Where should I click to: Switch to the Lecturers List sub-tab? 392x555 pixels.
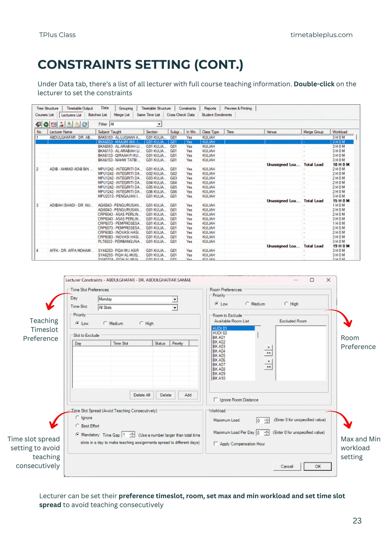(x=71, y=115)
